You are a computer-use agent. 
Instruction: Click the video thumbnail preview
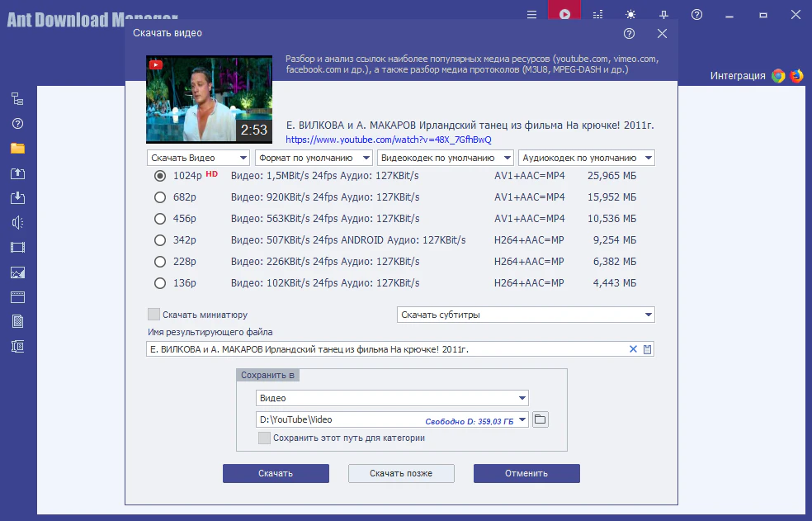pyautogui.click(x=209, y=99)
